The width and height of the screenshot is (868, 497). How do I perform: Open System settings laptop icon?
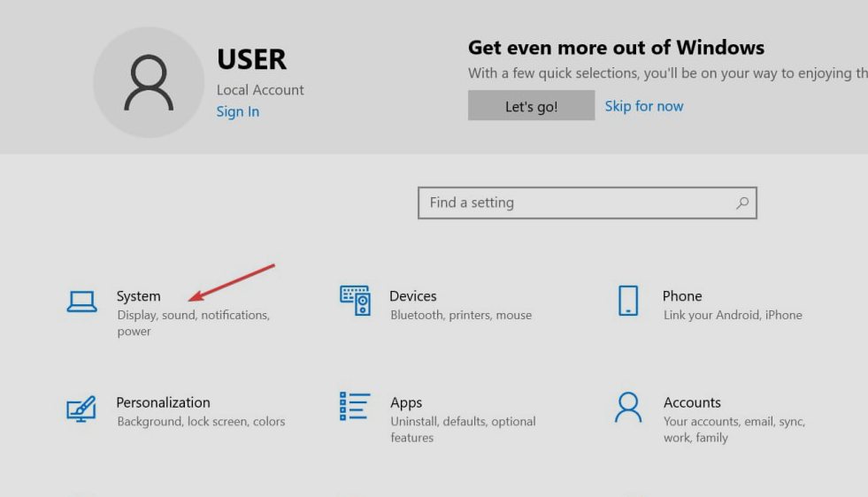82,302
